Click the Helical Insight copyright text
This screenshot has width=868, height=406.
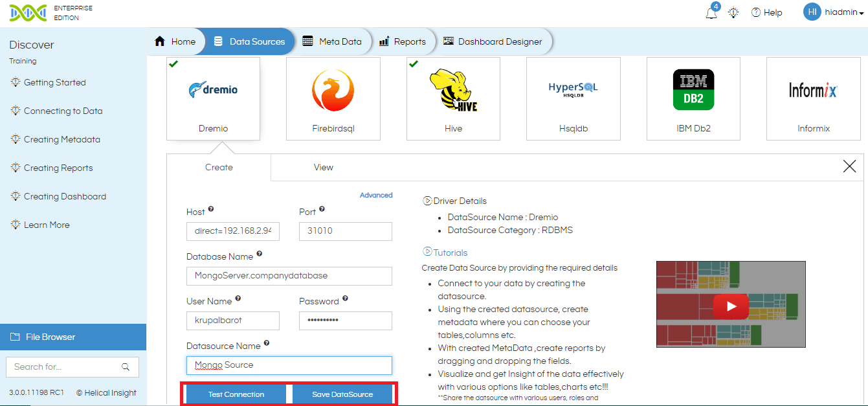click(106, 392)
